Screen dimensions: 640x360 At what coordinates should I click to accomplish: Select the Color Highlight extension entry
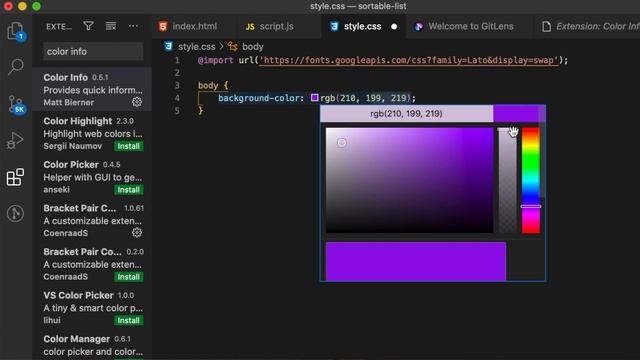pyautogui.click(x=92, y=133)
